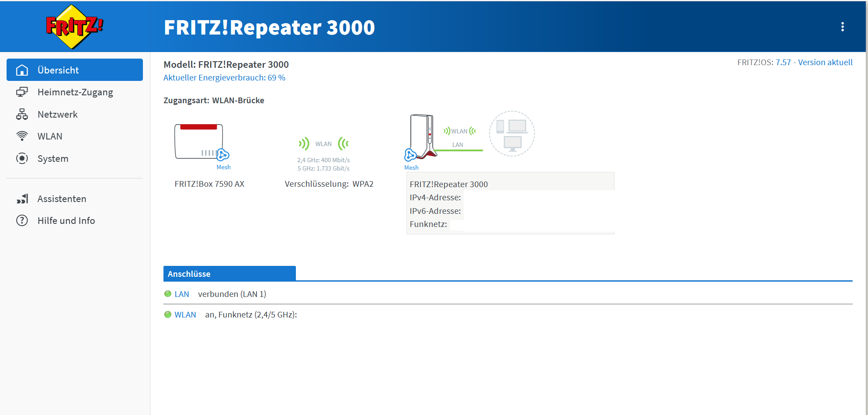
Task: Click the Verschlüsselung: WPA2 text
Action: (329, 184)
